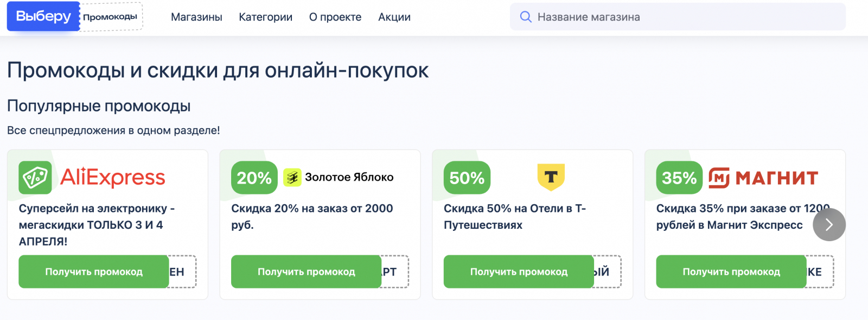The height and width of the screenshot is (320, 868).
Task: Open the Магазины menu item
Action: point(196,17)
